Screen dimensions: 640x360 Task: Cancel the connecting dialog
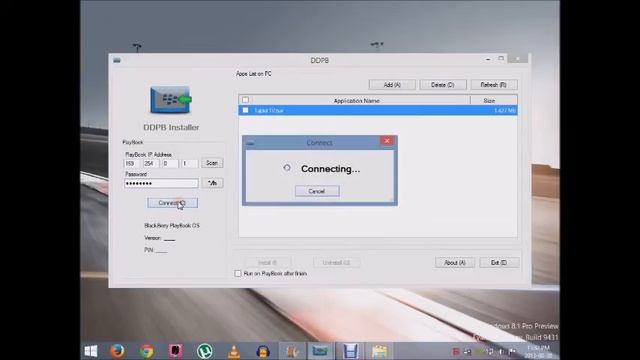[x=317, y=191]
